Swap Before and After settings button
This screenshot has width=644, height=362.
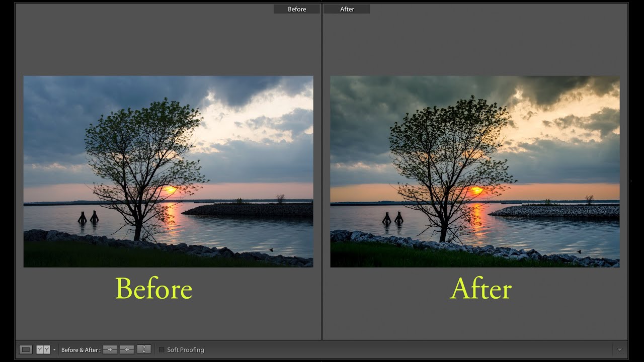click(144, 349)
